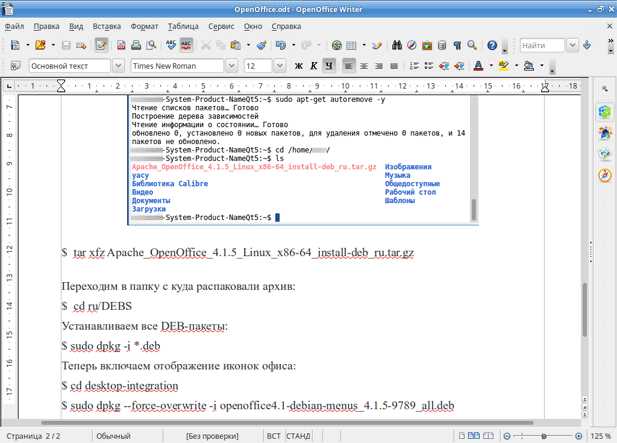Open sidebar Navigator compass icon

click(x=605, y=175)
